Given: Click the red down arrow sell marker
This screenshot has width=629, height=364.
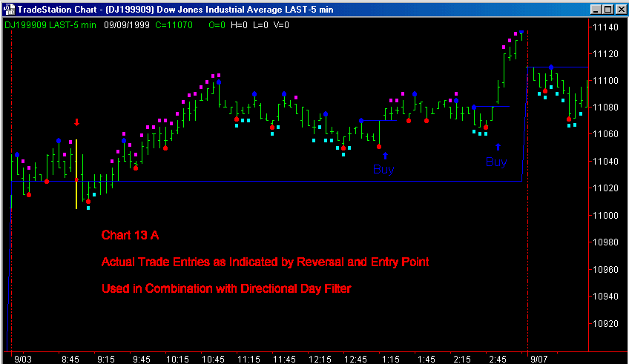Looking at the screenshot, I should 76,122.
